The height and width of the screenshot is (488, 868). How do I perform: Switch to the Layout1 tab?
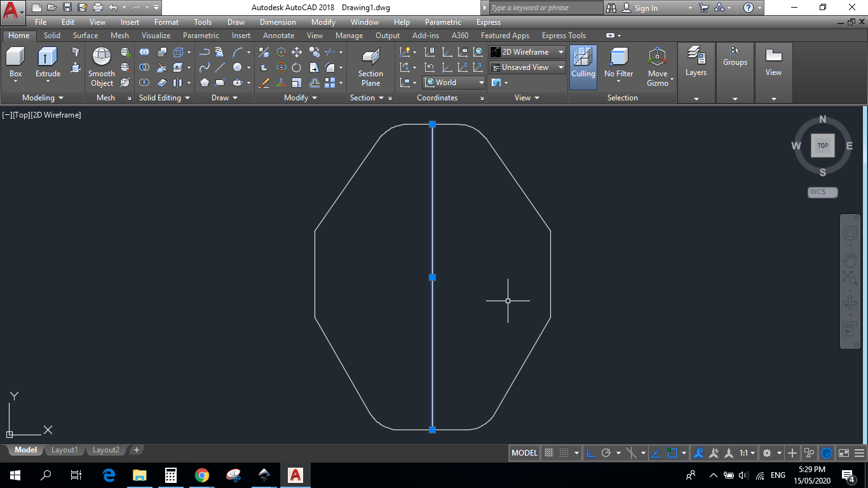pos(64,450)
